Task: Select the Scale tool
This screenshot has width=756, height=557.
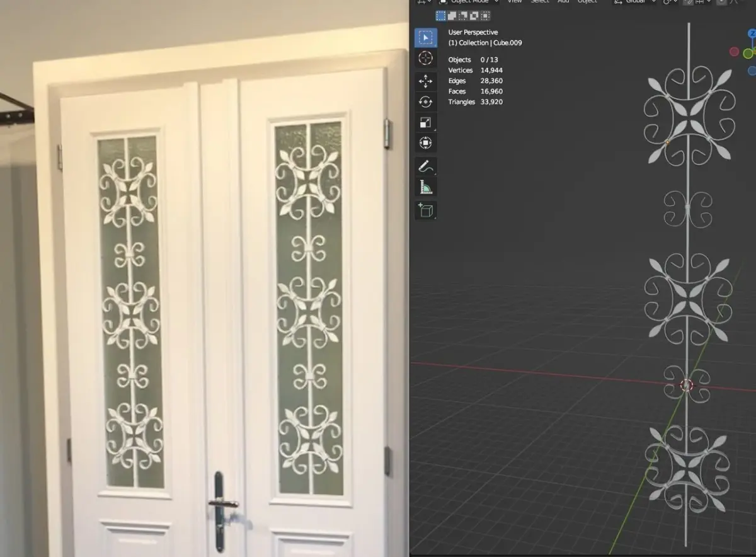Action: pos(426,122)
